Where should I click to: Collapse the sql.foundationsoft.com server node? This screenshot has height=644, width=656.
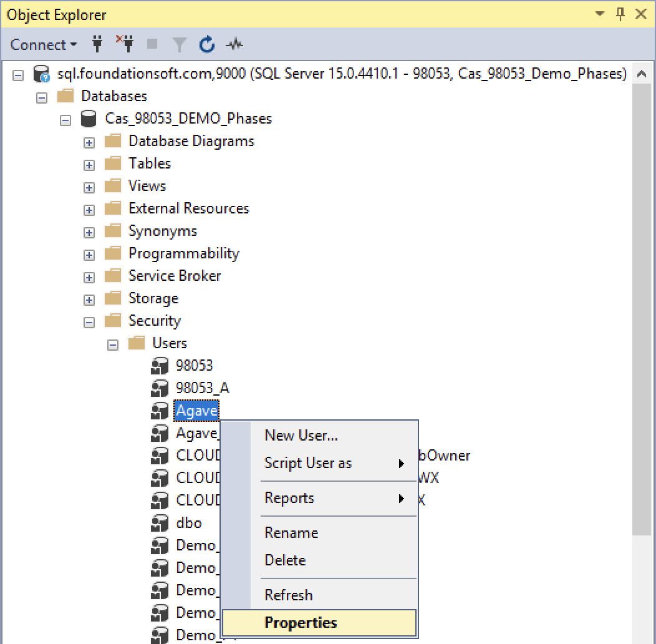(x=18, y=76)
